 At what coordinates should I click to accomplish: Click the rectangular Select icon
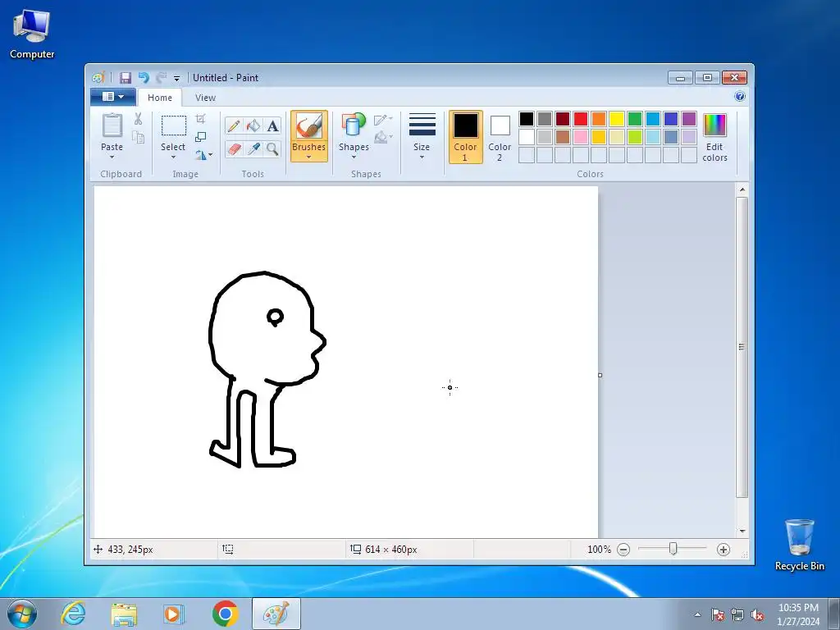pyautogui.click(x=174, y=126)
